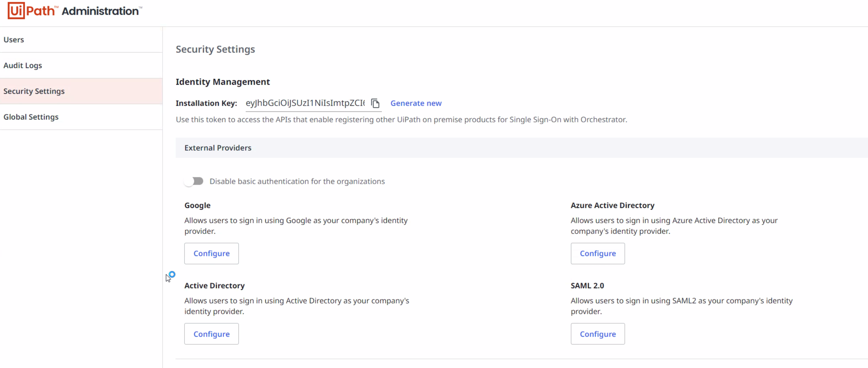
Task: Click the Azure Active Directory Configure icon
Action: [x=598, y=254]
